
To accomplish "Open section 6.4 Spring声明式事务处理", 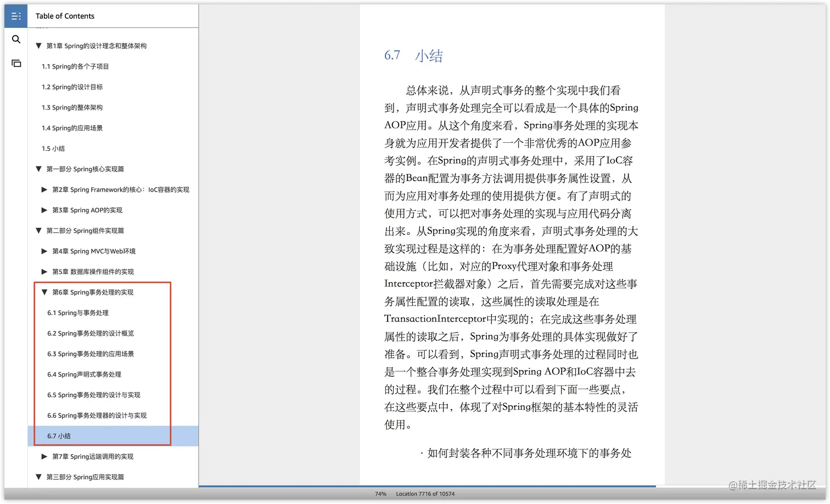I will tap(84, 374).
